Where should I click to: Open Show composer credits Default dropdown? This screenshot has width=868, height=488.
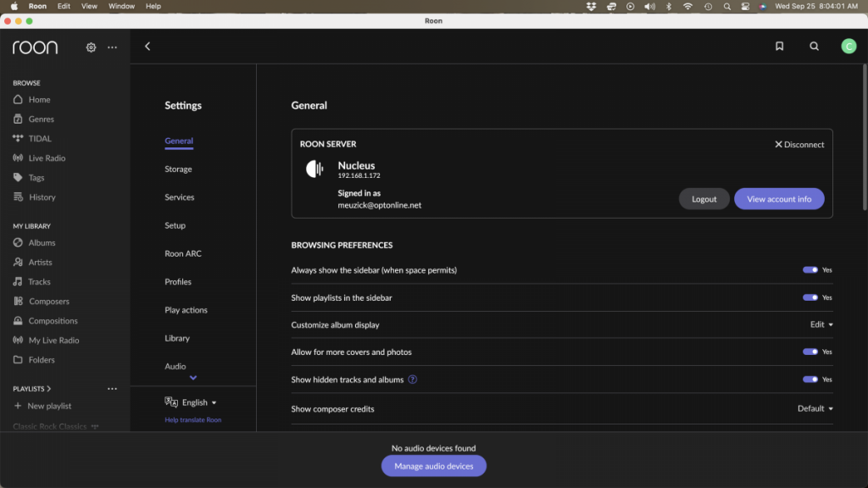pyautogui.click(x=815, y=408)
